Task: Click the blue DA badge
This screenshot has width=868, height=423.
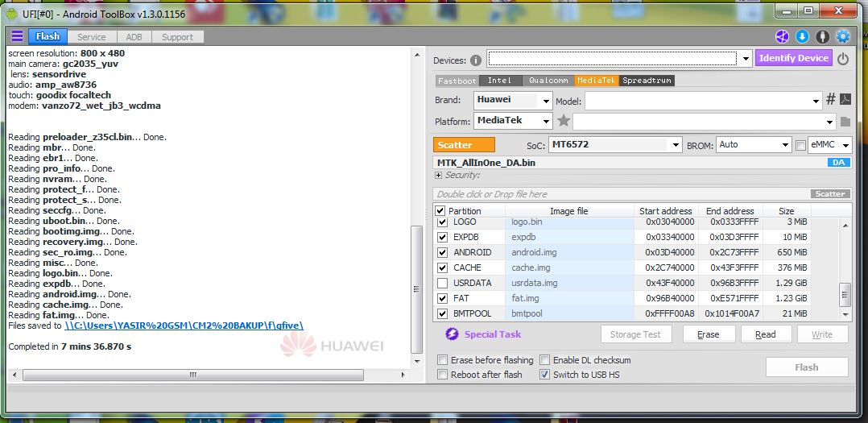Action: pos(839,163)
